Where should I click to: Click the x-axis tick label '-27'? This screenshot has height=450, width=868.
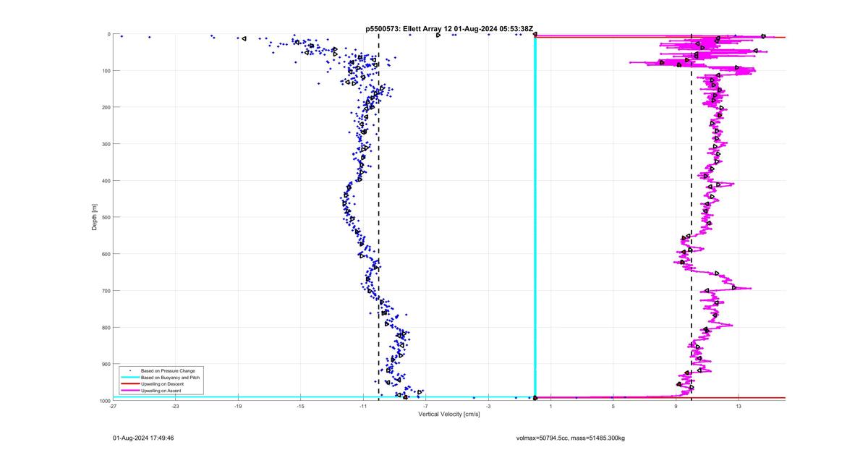click(x=113, y=406)
